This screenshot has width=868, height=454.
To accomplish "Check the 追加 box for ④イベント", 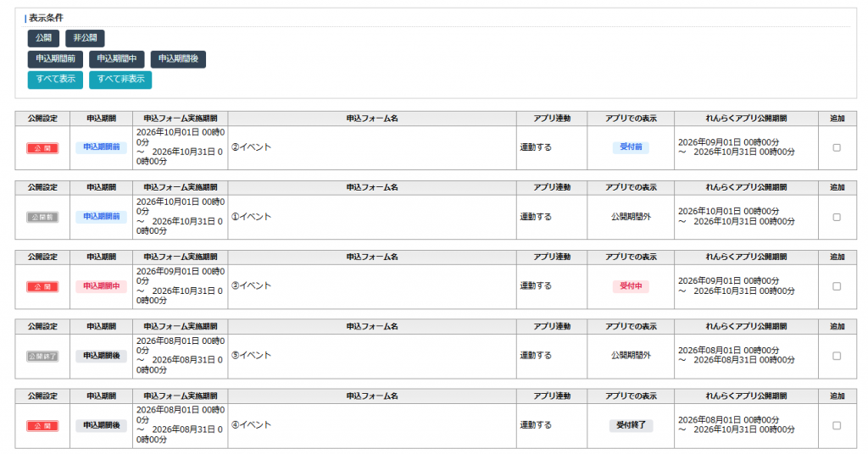I will pos(837,426).
